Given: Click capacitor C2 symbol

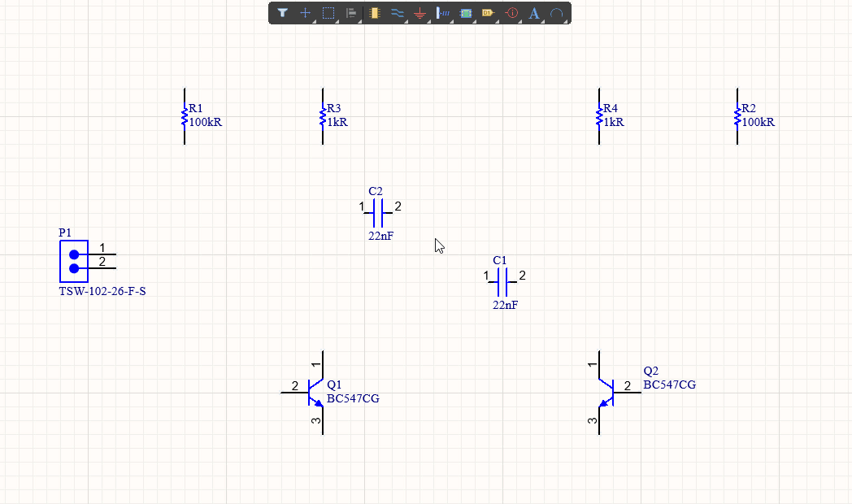Looking at the screenshot, I should [378, 214].
